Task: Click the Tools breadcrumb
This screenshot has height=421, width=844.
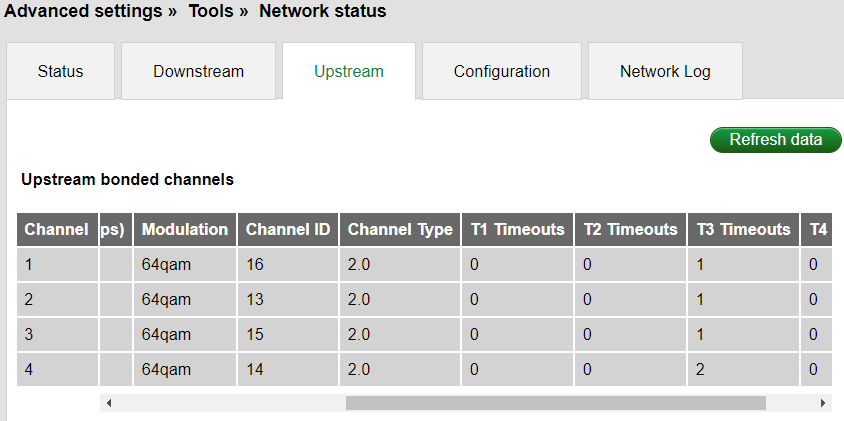Action: [212, 12]
